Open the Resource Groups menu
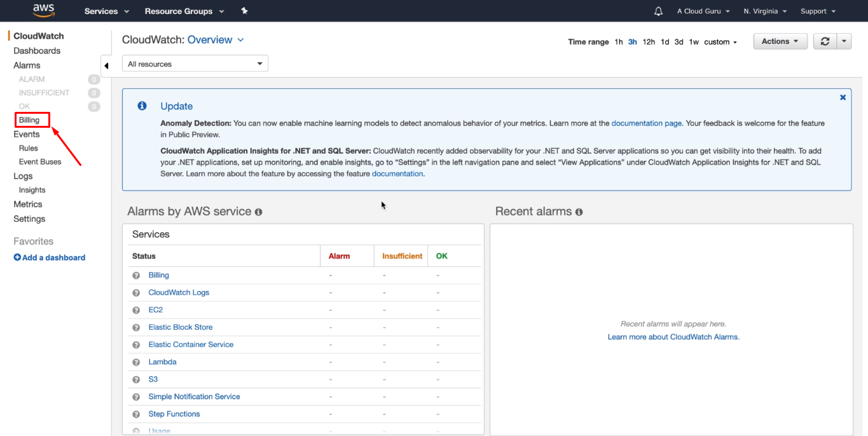868x436 pixels. tap(184, 11)
